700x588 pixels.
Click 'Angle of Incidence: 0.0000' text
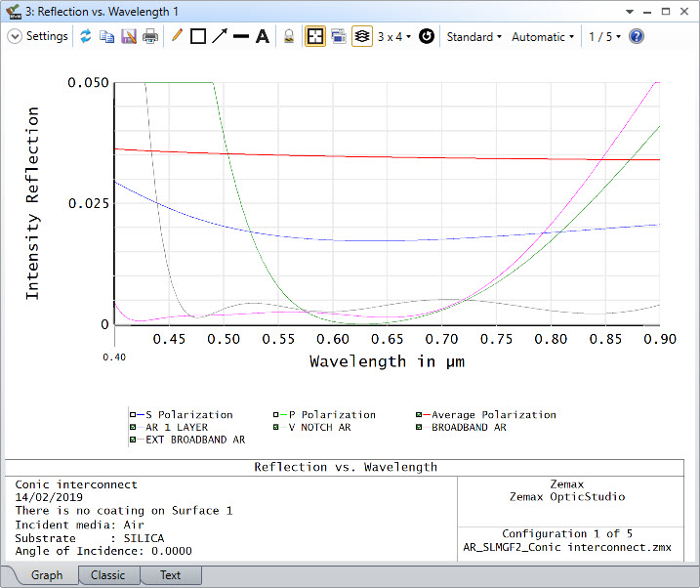(103, 551)
